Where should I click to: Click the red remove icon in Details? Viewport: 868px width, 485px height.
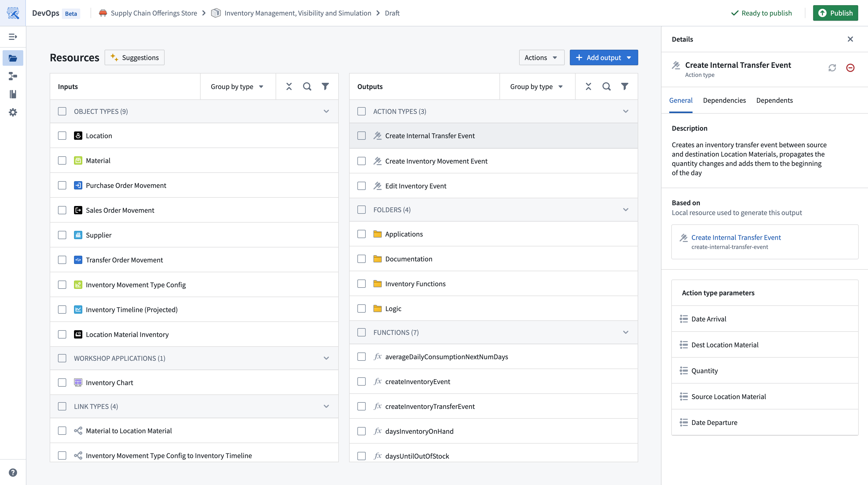(x=850, y=68)
